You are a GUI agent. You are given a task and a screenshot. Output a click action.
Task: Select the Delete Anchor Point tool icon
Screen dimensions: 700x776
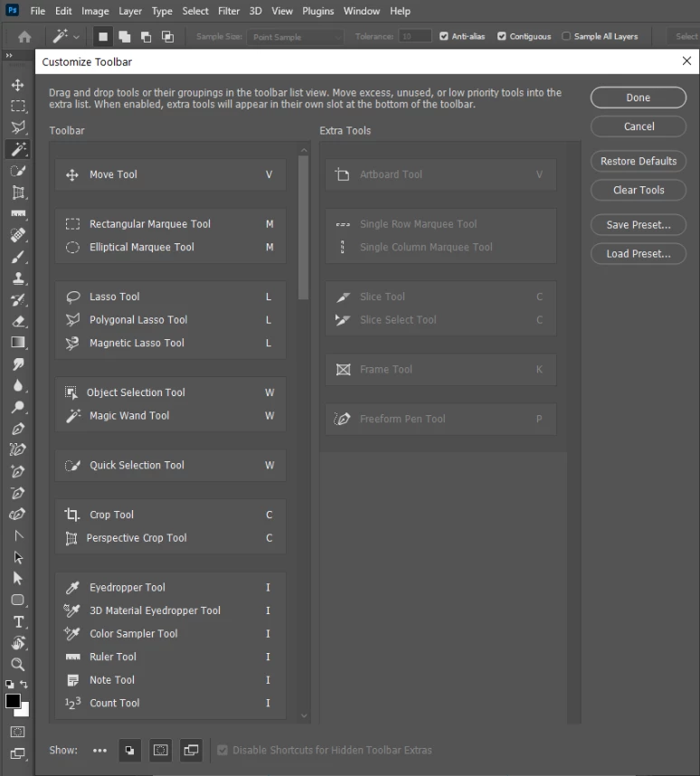pyautogui.click(x=18, y=493)
